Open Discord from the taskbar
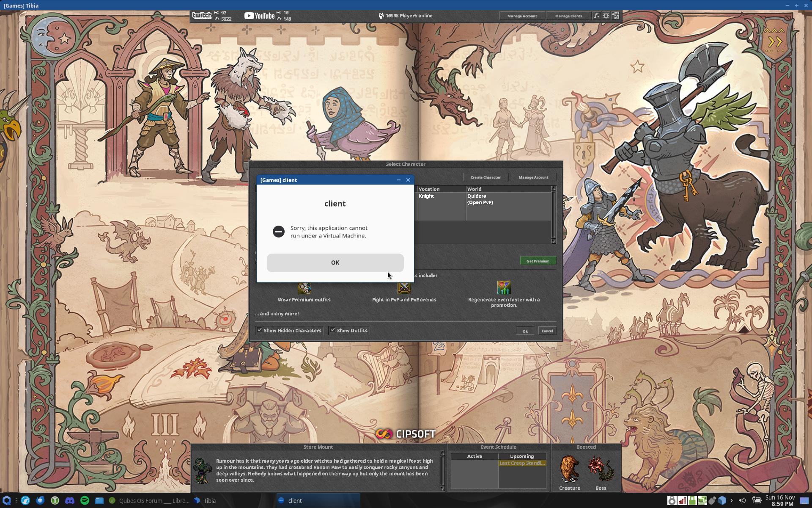 70,500
